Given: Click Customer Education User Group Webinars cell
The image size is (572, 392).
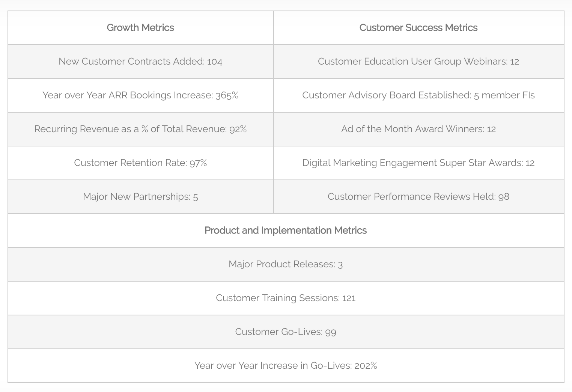Looking at the screenshot, I should (x=418, y=62).
